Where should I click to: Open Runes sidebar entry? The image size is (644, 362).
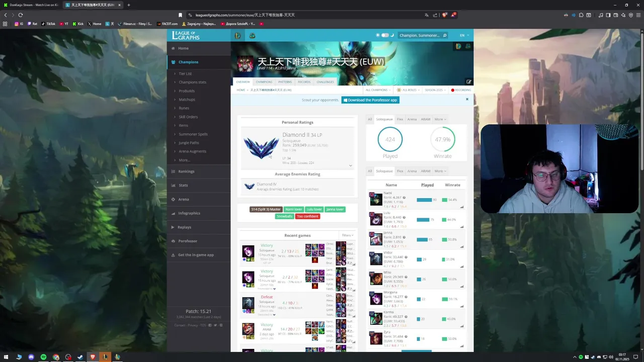(x=184, y=108)
